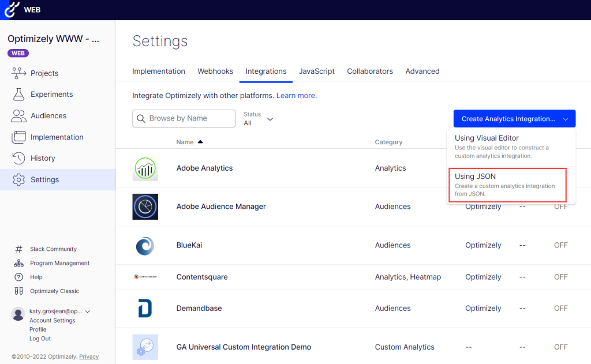Open History clock icon in sidebar
591x364 pixels.
click(x=19, y=158)
